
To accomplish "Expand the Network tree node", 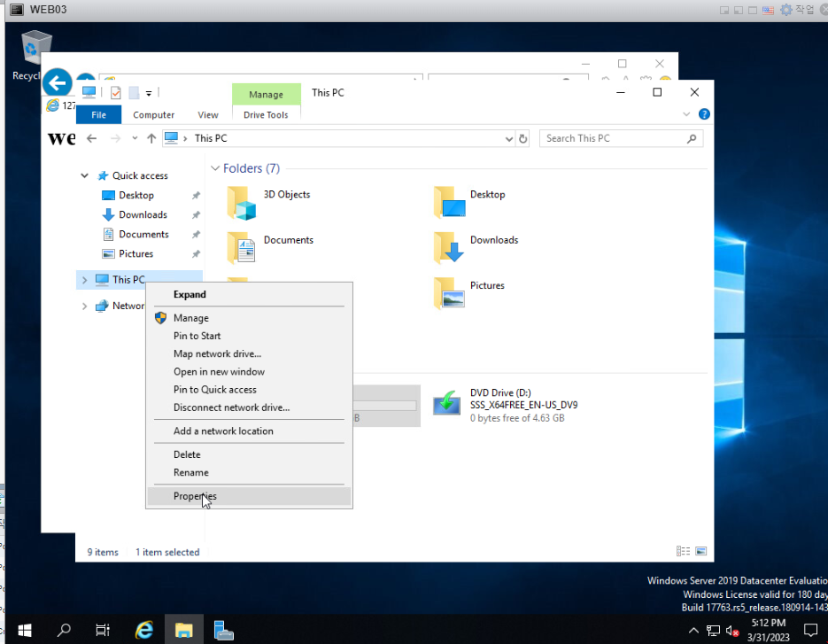I will tap(84, 306).
